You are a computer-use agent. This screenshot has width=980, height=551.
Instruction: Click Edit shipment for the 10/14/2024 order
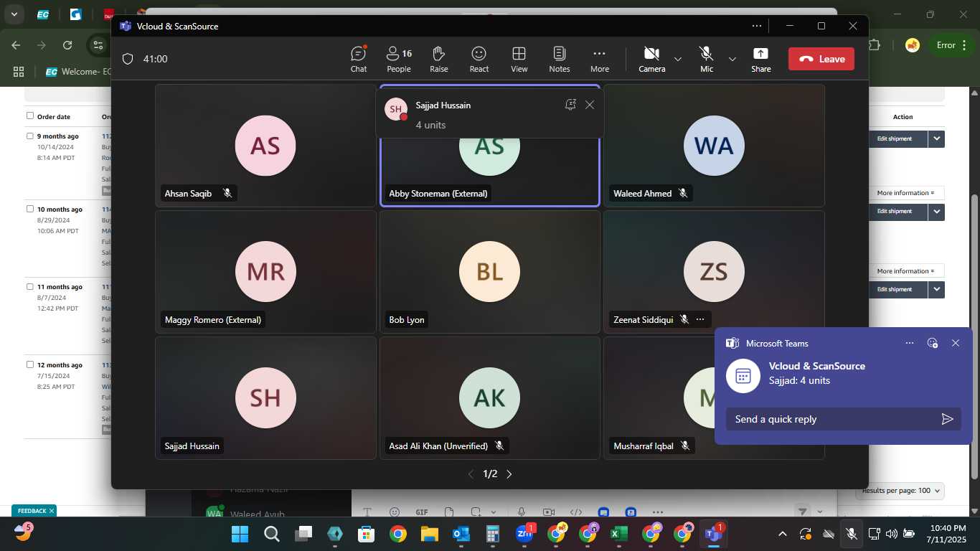point(897,138)
